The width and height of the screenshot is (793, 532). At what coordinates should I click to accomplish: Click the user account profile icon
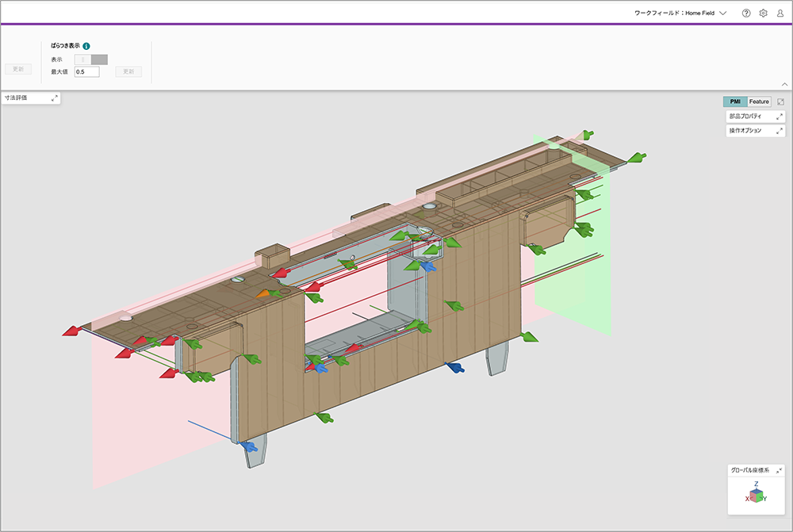(780, 13)
